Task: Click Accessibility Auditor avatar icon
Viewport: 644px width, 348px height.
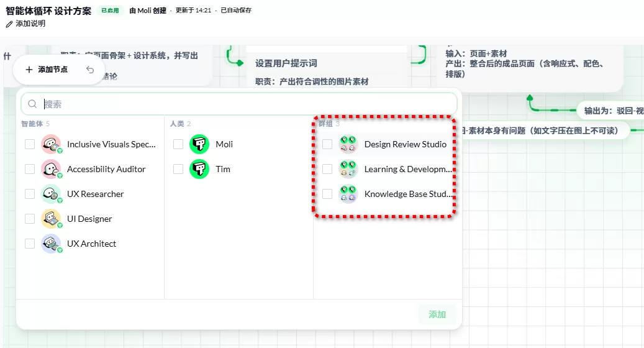Action: pos(51,169)
